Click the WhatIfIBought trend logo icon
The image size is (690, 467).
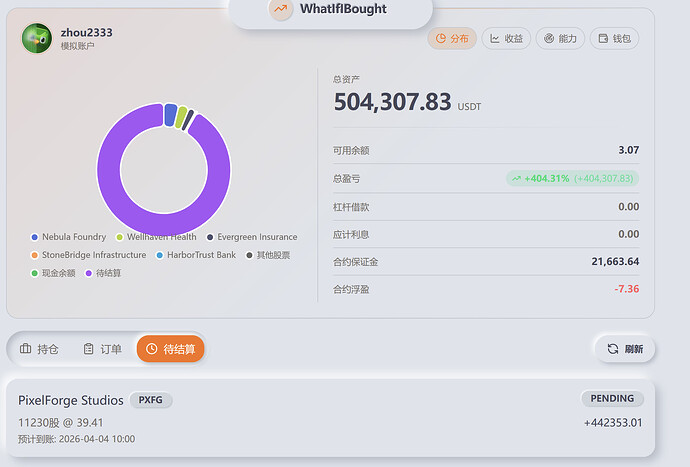(281, 9)
